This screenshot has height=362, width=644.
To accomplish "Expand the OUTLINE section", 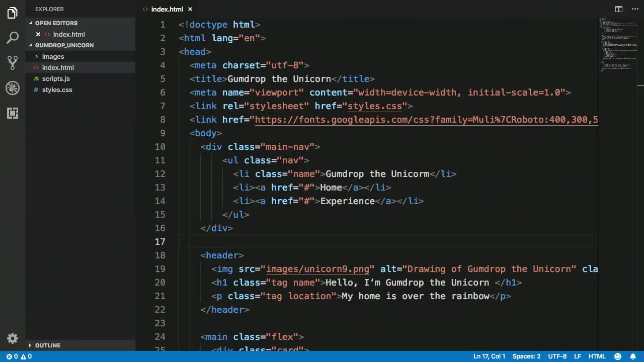I will [48, 345].
